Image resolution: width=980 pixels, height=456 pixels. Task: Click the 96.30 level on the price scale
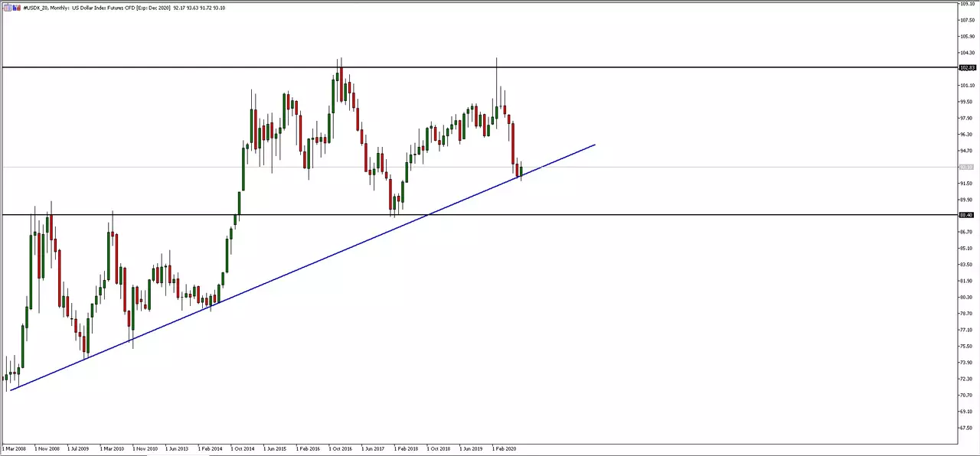pyautogui.click(x=969, y=135)
